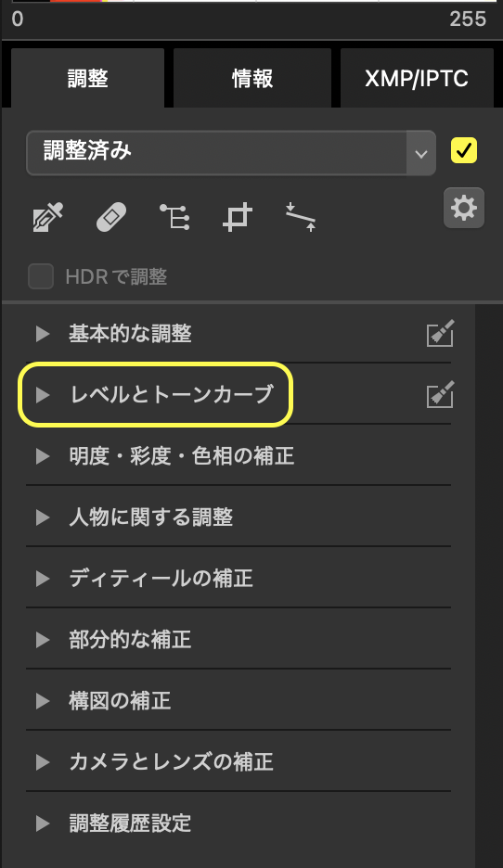Reset icon beside レベルとトーンカーブ
The image size is (503, 868).
[440, 395]
